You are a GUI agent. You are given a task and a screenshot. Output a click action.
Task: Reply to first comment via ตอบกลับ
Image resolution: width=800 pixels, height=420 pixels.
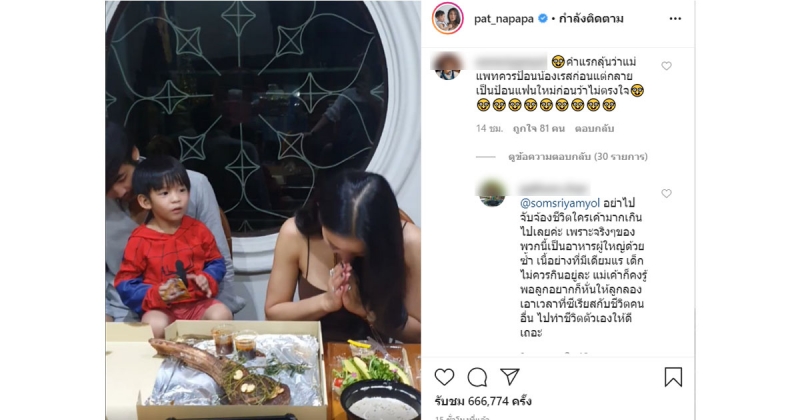pyautogui.click(x=594, y=129)
